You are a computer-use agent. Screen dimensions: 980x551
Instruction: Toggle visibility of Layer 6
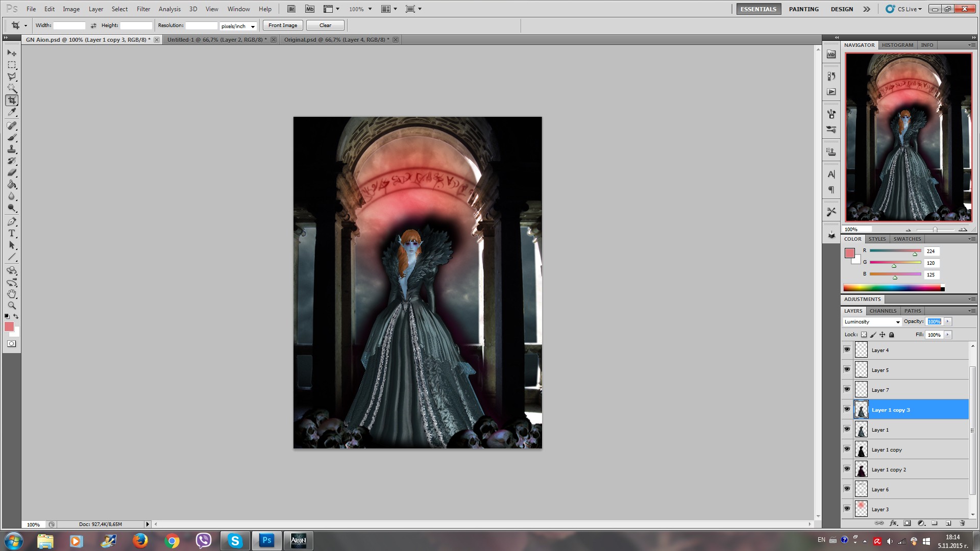(847, 489)
